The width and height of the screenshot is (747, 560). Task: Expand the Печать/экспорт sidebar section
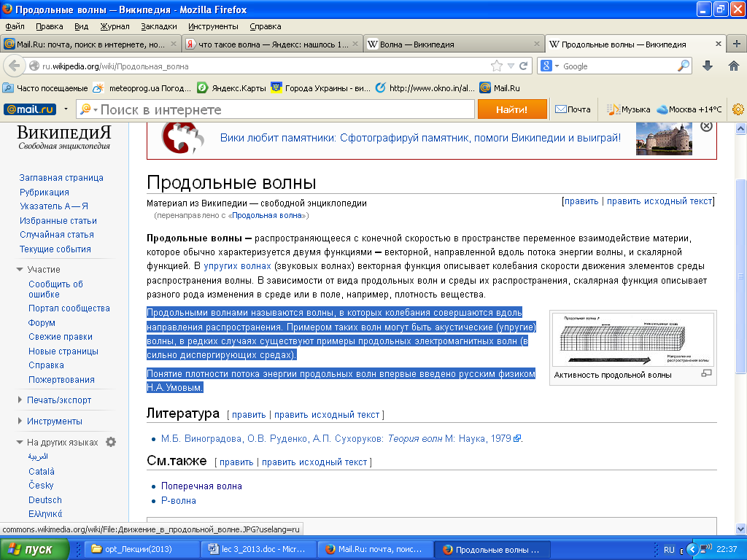pos(20,400)
